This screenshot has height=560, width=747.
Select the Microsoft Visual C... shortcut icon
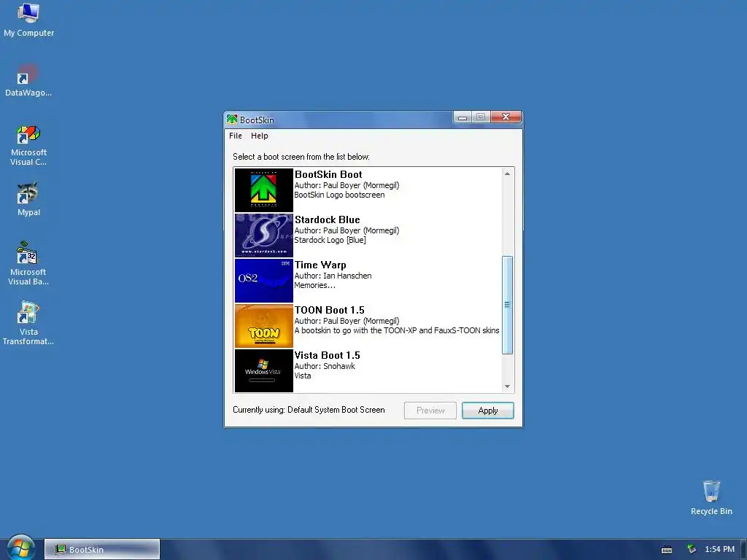[28, 145]
